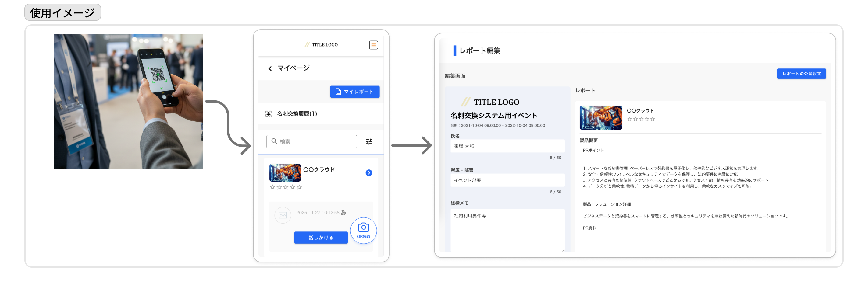Open レポートの公開設定 settings
The height and width of the screenshot is (292, 868).
pyautogui.click(x=801, y=74)
